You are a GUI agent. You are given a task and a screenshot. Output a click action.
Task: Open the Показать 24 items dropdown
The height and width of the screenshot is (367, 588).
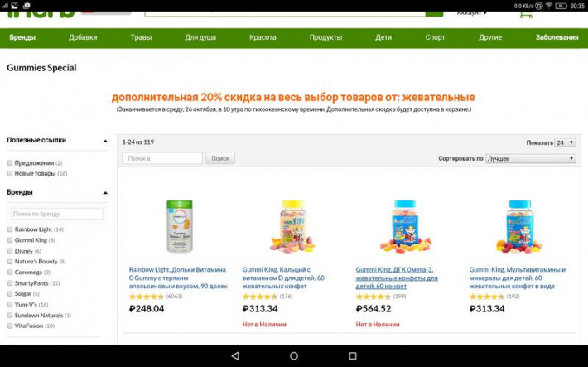click(x=565, y=142)
